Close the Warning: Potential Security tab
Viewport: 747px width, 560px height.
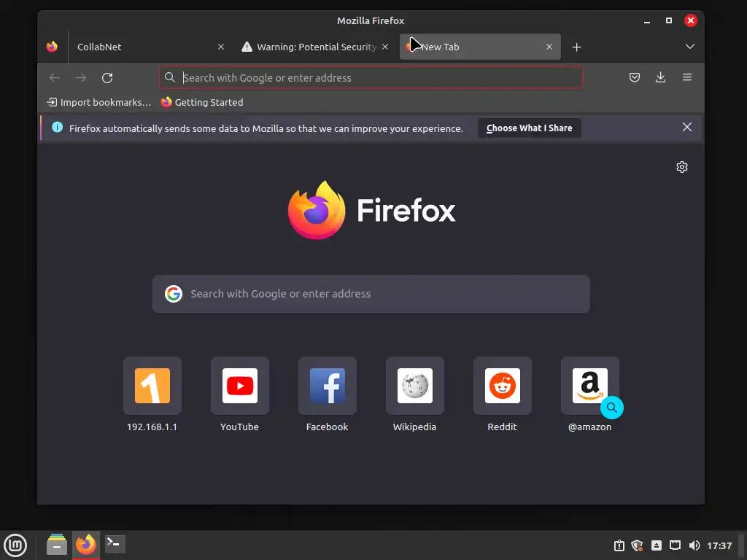(x=385, y=47)
